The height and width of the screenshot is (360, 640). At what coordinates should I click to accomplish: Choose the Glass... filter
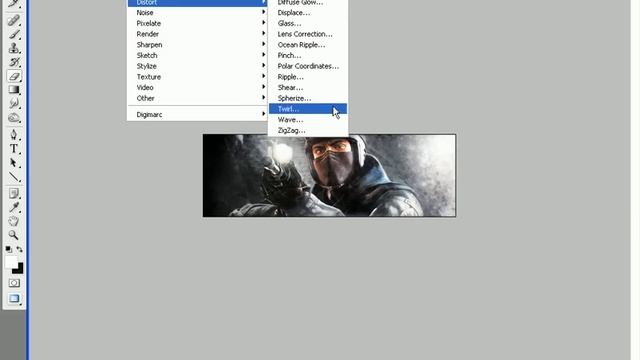point(308,23)
